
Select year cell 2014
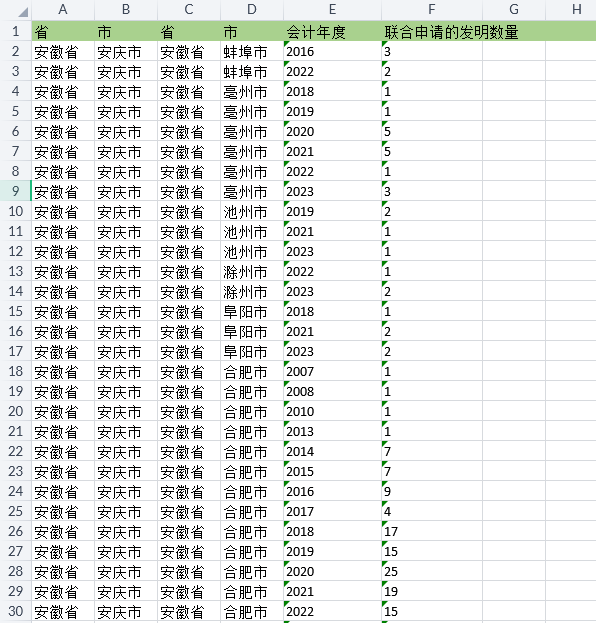333,451
